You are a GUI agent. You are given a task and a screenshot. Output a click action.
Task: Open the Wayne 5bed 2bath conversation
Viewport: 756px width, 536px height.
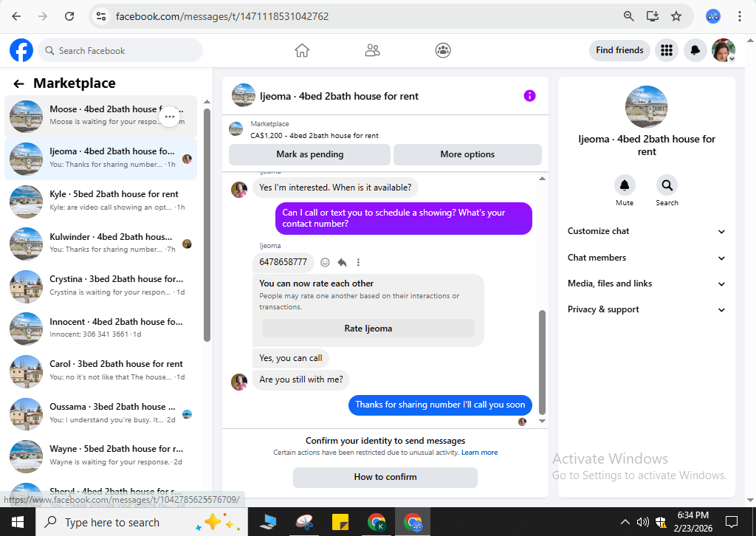[x=100, y=456]
